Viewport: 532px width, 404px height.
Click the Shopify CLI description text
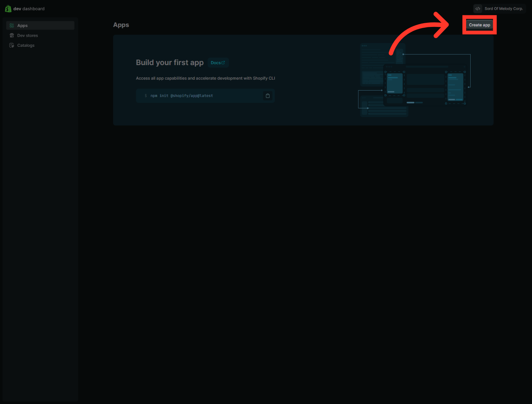(x=205, y=78)
